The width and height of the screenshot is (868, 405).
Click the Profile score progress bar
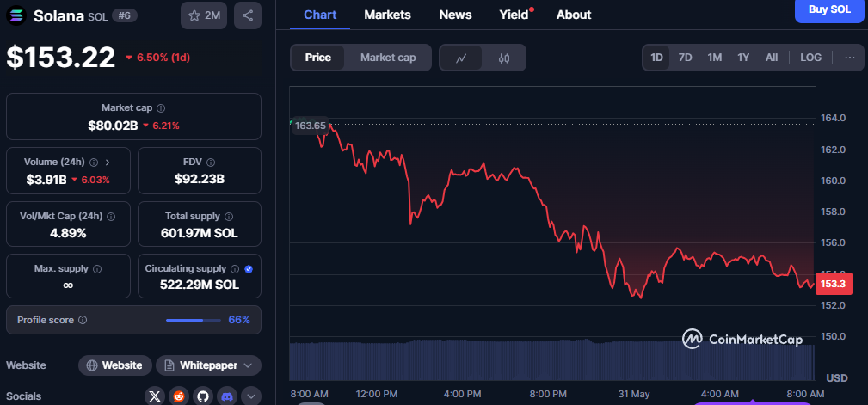click(x=193, y=320)
